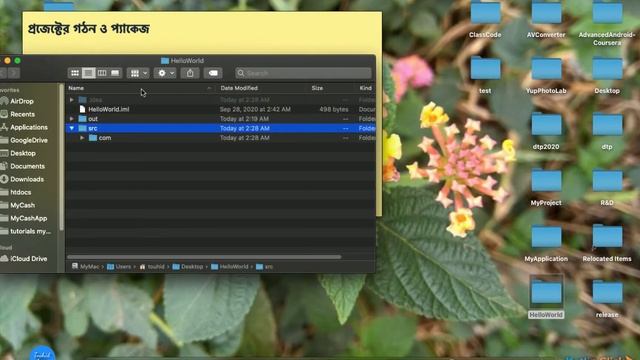The height and width of the screenshot is (360, 640).
Task: Click Desktop in the path bar
Action: pos(188,267)
